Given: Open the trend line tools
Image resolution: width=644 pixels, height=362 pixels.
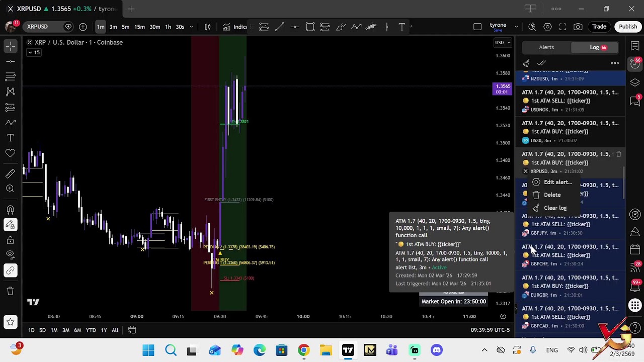Looking at the screenshot, I should point(10,61).
